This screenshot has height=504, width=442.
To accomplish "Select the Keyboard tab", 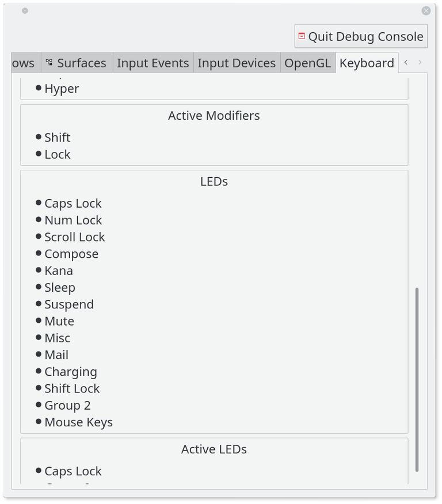I will click(367, 63).
